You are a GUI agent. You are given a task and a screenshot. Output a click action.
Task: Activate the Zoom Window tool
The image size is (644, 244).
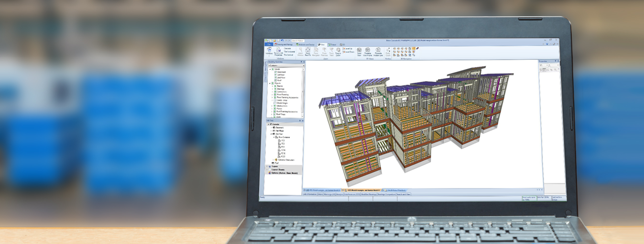pyautogui.click(x=300, y=52)
